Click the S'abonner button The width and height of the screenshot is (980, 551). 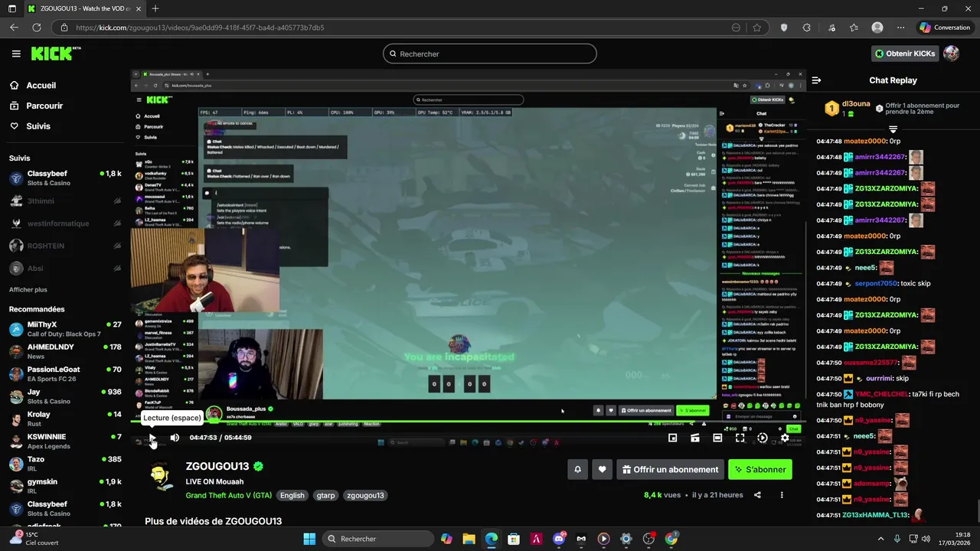[x=760, y=470]
